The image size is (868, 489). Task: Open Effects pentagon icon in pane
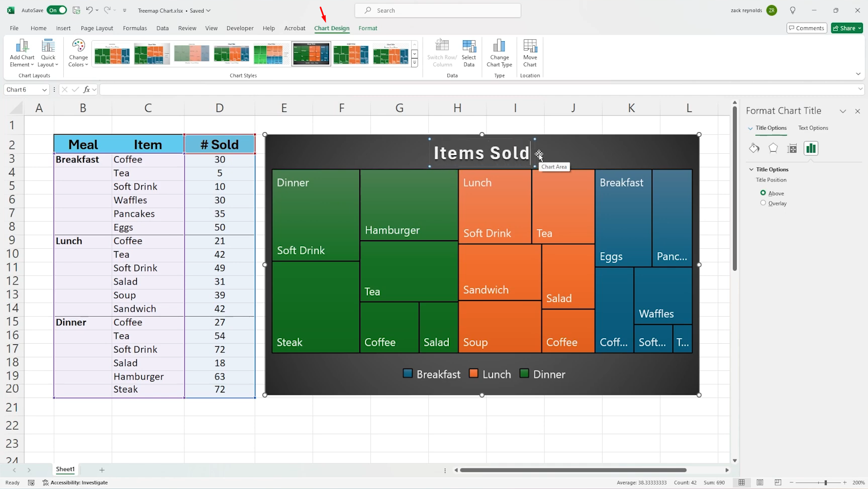click(773, 148)
